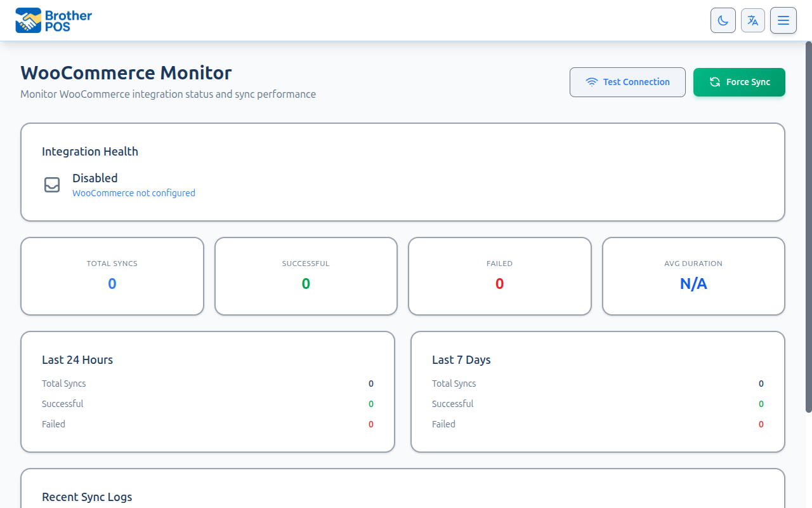Click the wifi icon in Test Connection
This screenshot has width=812, height=508.
[591, 81]
